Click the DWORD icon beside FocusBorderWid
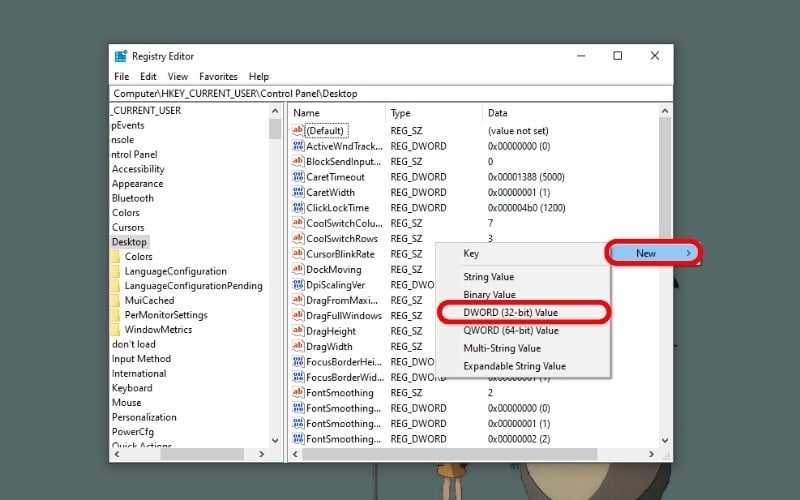800x500 pixels. pos(298,377)
